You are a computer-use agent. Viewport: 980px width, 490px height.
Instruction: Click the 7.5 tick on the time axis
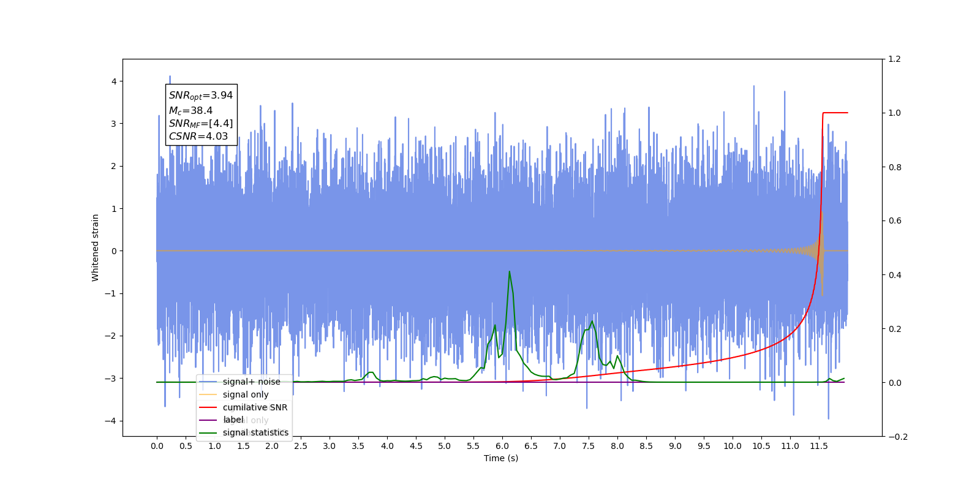coord(589,446)
